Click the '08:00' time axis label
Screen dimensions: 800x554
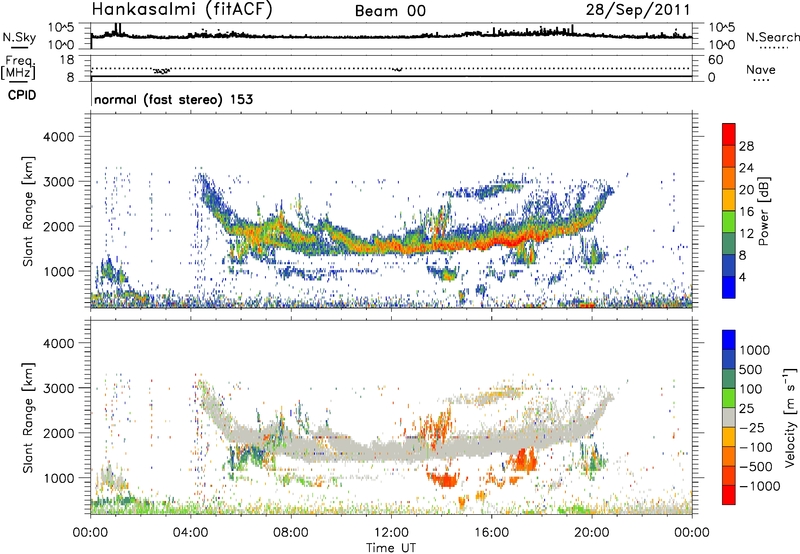coord(291,533)
